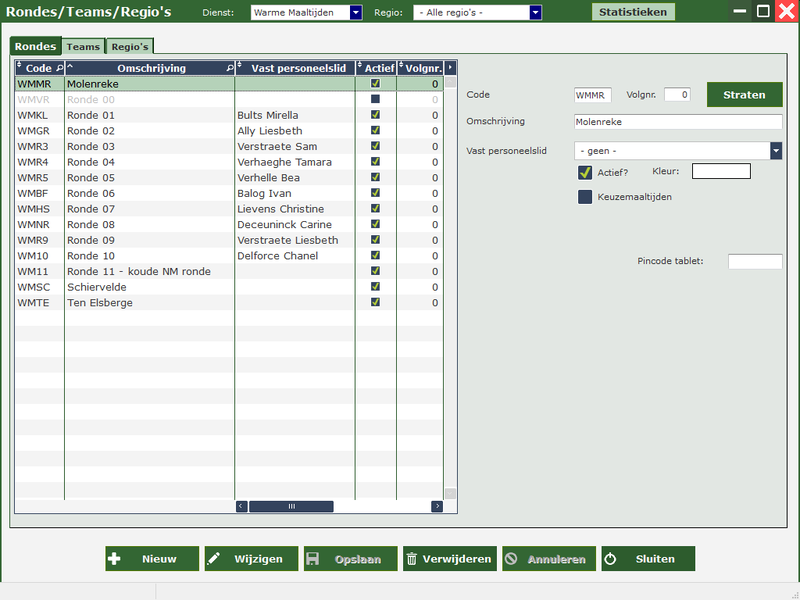Click the search icon in Omschrijving column header
This screenshot has height=600, width=800.
point(230,68)
